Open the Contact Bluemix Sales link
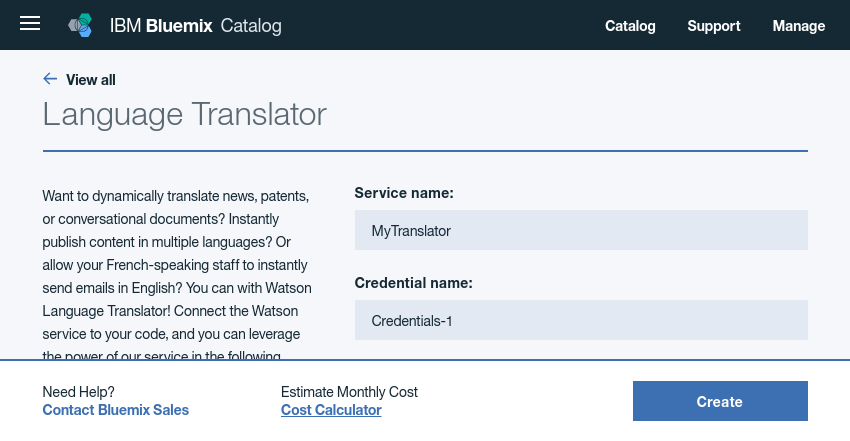This screenshot has height=441, width=850. tap(115, 410)
